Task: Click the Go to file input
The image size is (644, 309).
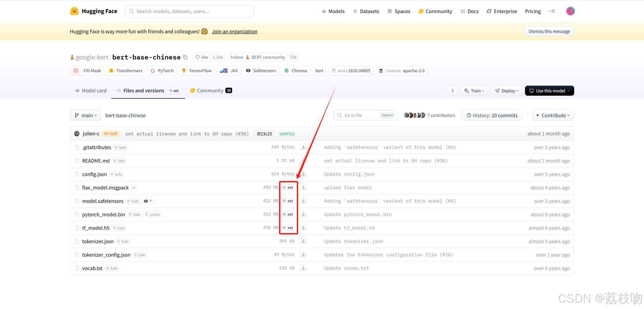Action: point(366,115)
